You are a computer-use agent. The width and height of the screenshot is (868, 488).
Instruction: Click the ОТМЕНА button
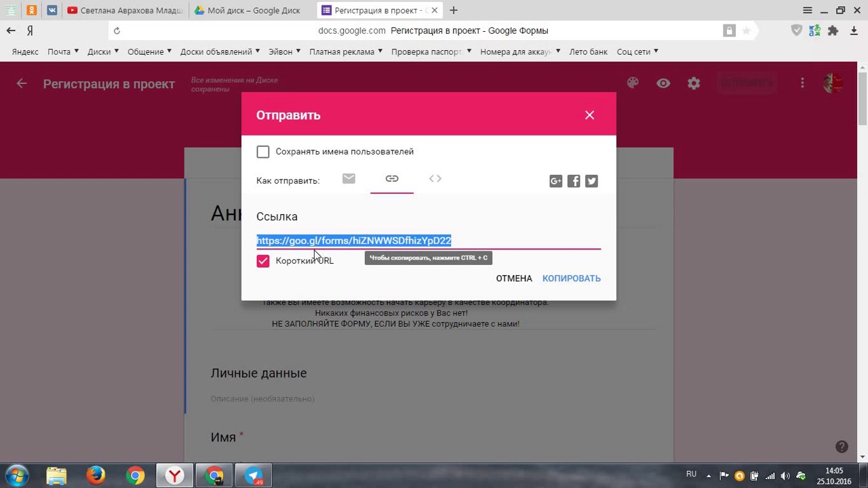[x=514, y=279]
